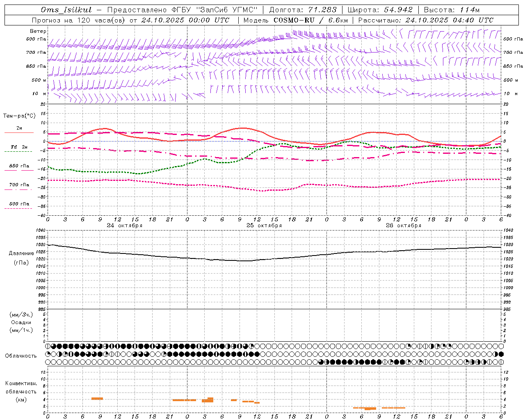
Task: Click the (мм/1ч.) precipitation unit label
Action: click(x=21, y=330)
